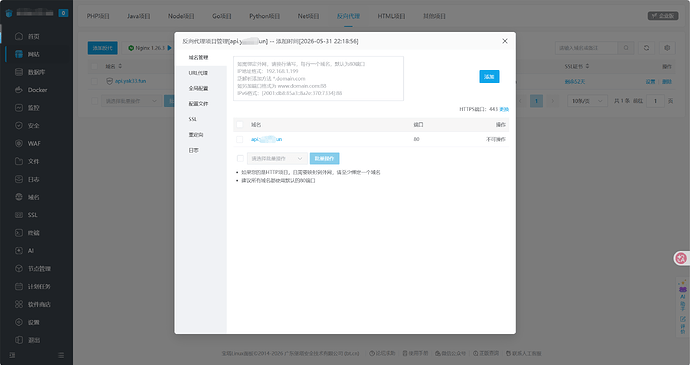Image resolution: width=690 pixels, height=365 pixels.
Task: Click the 更换 link next to HTTPS port 443
Action: tap(504, 109)
